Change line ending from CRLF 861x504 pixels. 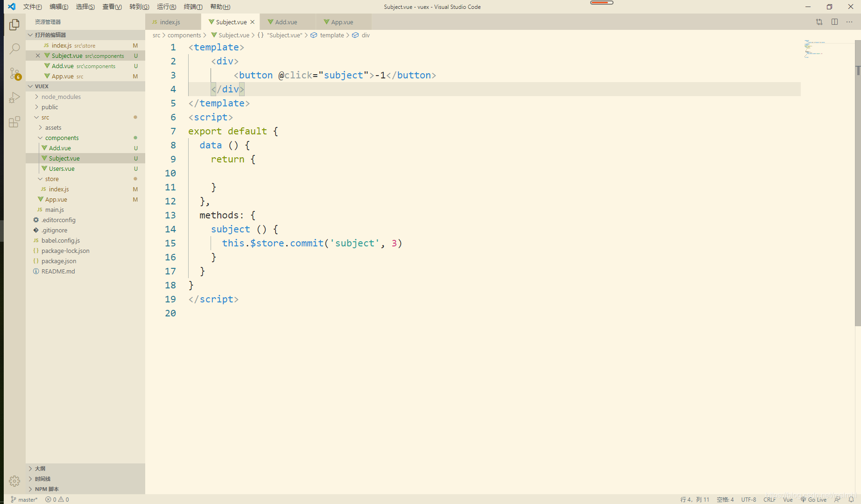(x=769, y=499)
